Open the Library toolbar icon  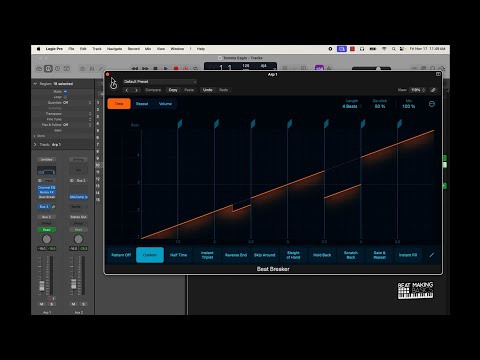(39, 69)
